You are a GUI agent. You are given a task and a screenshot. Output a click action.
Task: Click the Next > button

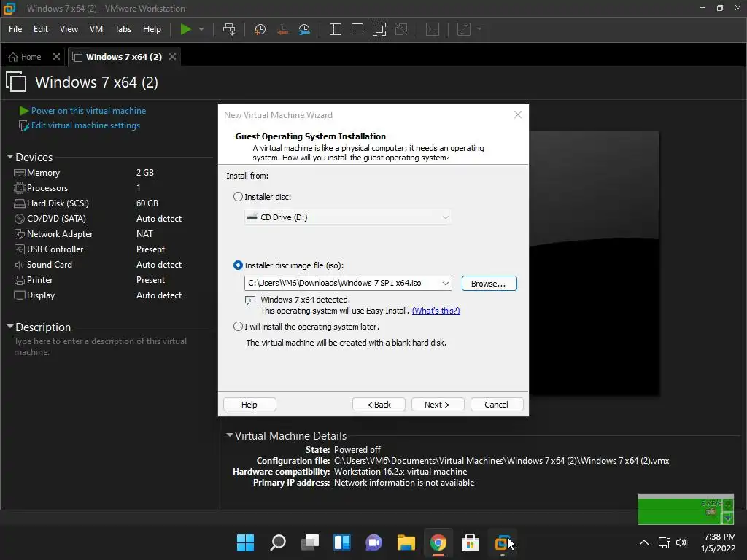[438, 404]
